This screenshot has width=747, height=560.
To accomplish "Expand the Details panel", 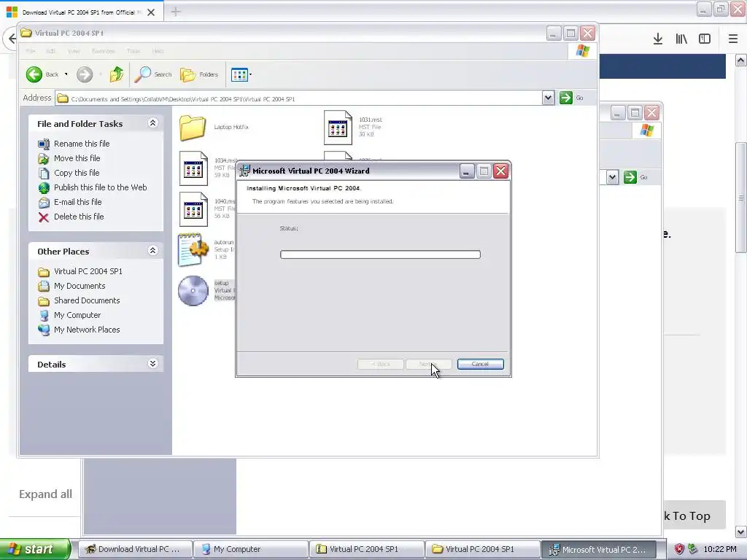I will [153, 364].
